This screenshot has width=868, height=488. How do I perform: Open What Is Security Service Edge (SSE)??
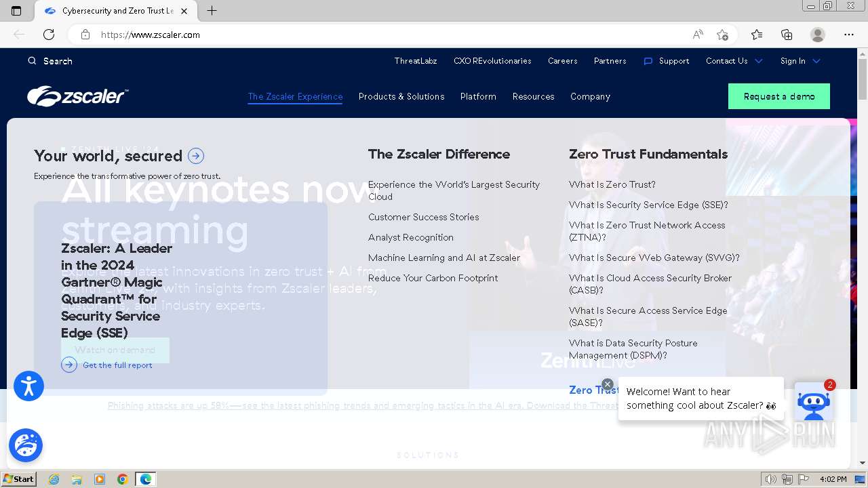coord(648,205)
